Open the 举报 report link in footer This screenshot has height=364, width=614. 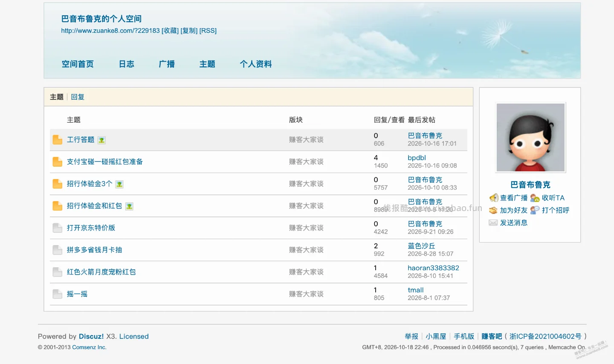pos(411,336)
